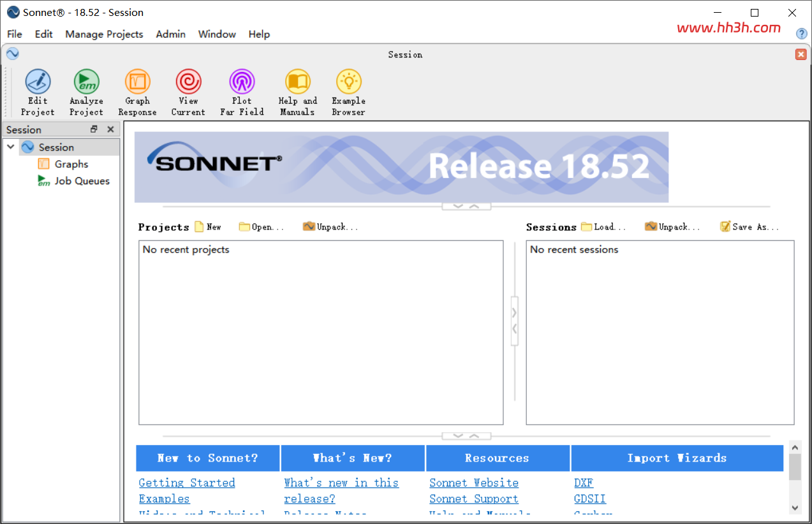Click the Sonnet icon in the Session tab bar

point(12,55)
